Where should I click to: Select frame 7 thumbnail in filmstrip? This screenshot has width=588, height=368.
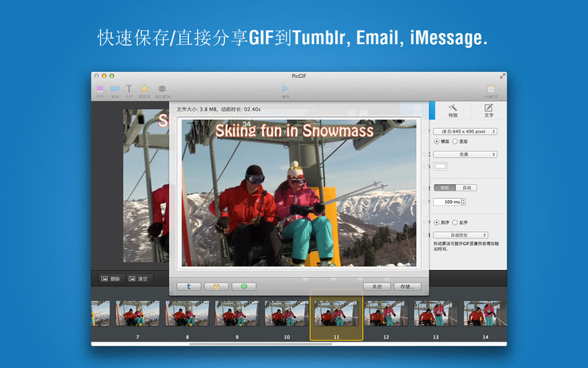tap(137, 314)
